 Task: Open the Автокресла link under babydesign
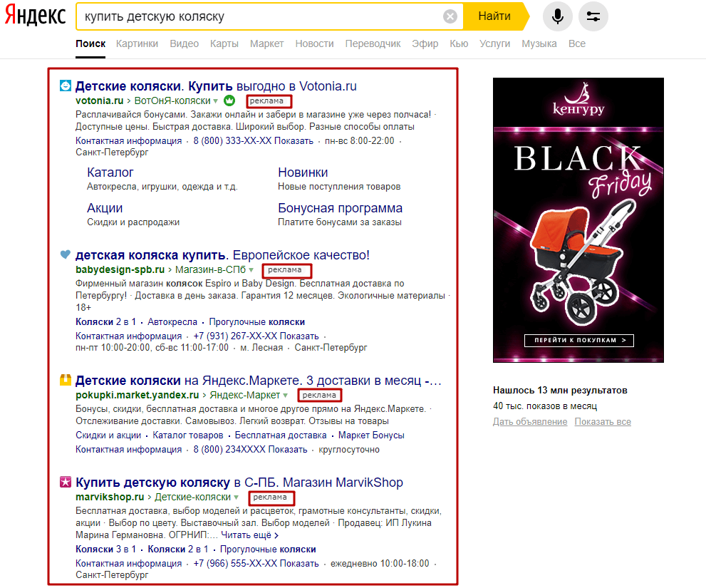[x=172, y=321]
